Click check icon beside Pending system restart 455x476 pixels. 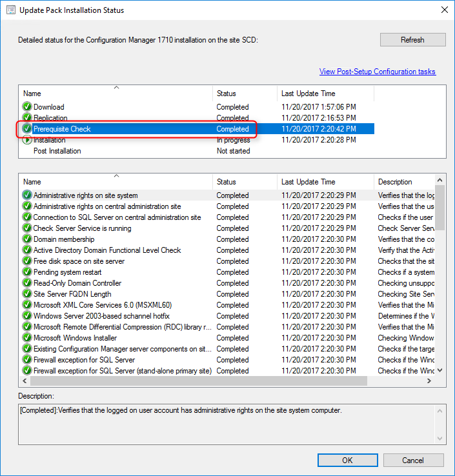27,272
